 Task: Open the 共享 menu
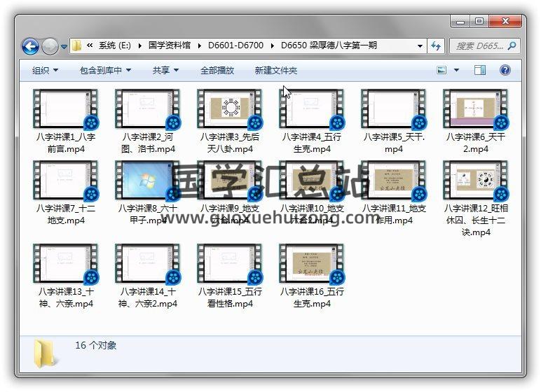point(165,70)
